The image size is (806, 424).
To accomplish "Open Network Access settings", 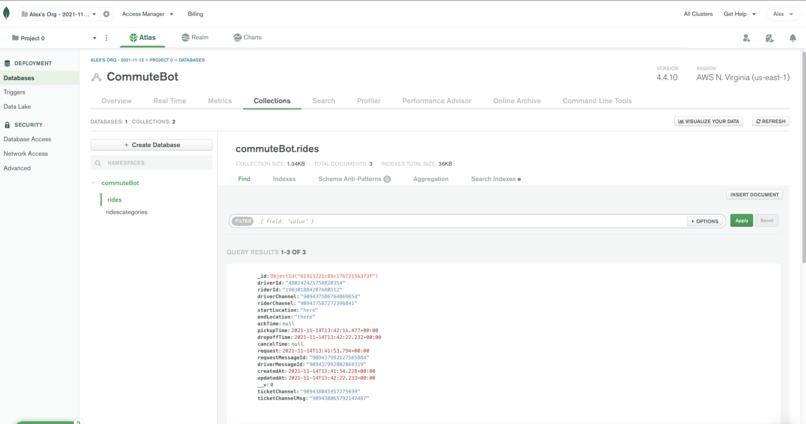I will click(26, 154).
